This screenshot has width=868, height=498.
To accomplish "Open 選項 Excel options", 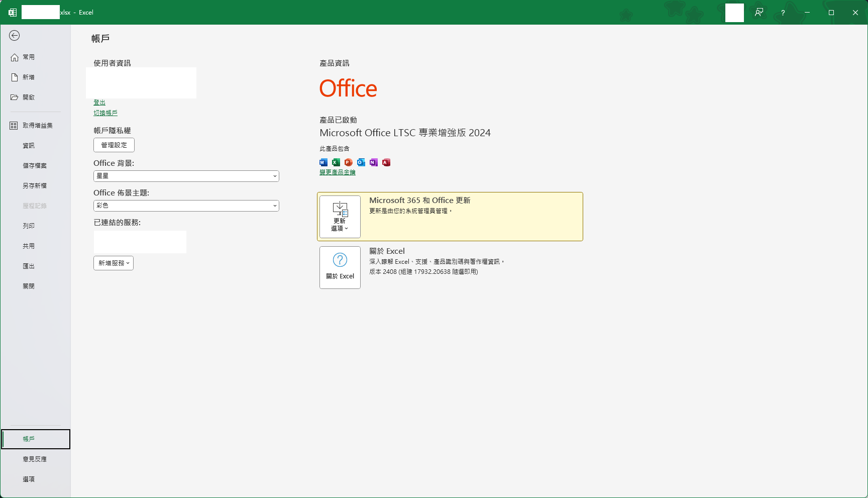I will 35,479.
